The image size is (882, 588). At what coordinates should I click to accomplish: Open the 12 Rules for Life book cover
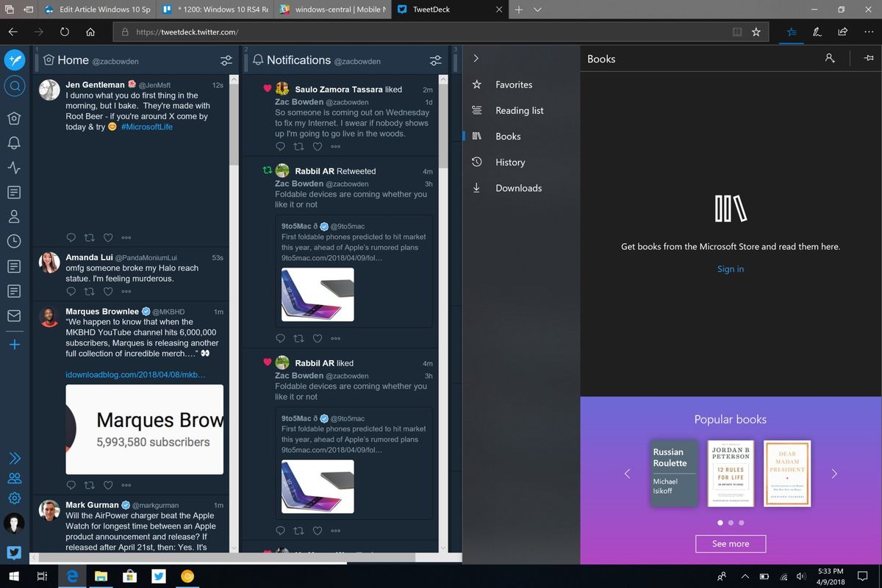click(731, 473)
